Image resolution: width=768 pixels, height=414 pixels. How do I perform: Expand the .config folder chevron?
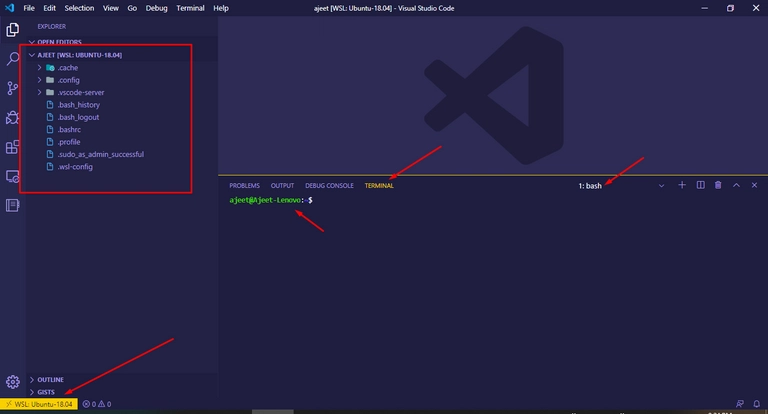click(39, 80)
